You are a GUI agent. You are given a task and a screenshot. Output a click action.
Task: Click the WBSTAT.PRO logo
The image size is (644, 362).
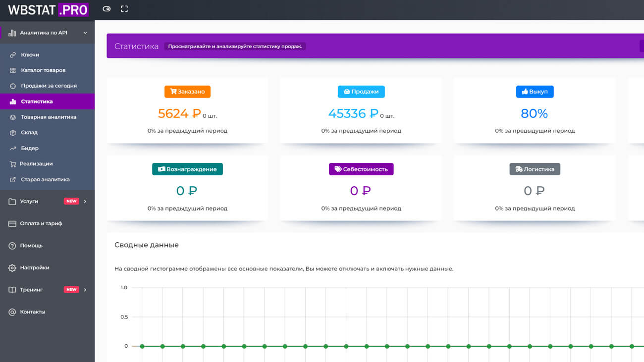[x=48, y=10]
